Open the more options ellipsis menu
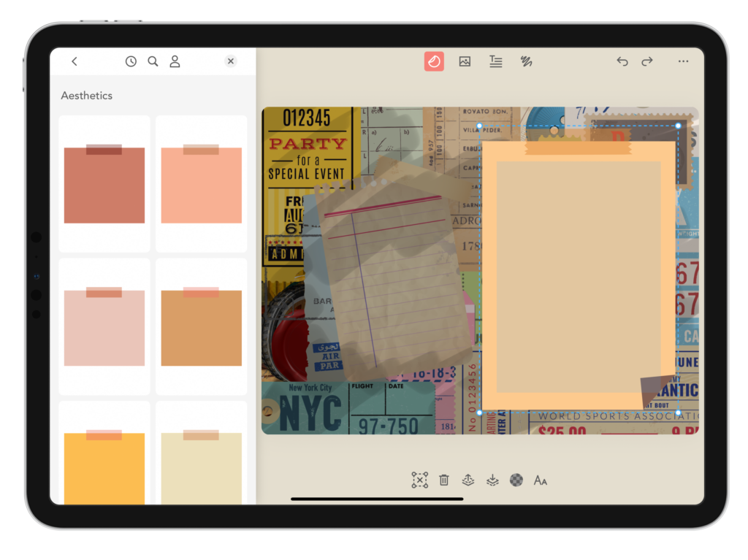 [x=683, y=61]
